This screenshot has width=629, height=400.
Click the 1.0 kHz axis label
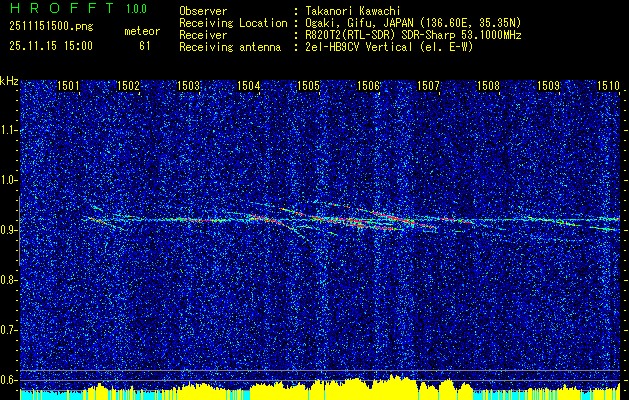click(8, 180)
